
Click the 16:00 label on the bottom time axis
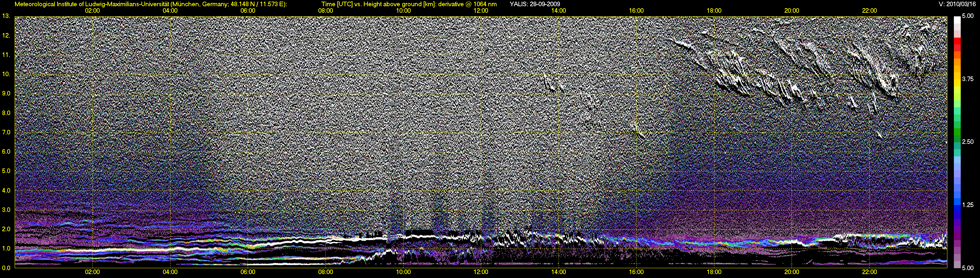[636, 272]
